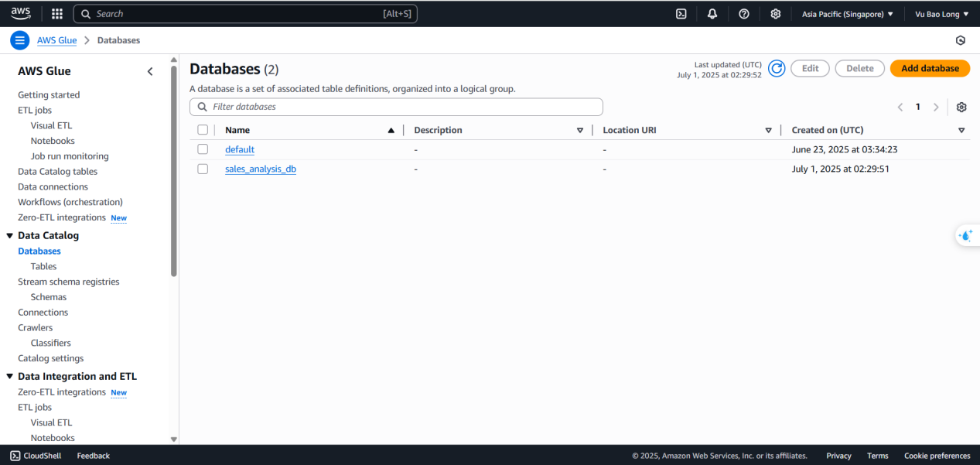Launch CloudShell from top bar icon
Image resolution: width=980 pixels, height=465 pixels.
681,14
